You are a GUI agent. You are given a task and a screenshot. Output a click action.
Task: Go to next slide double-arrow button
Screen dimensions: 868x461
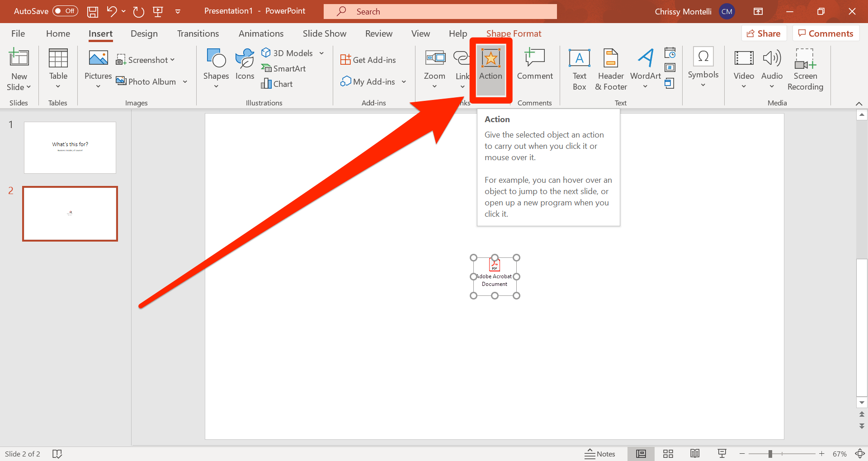point(862,426)
